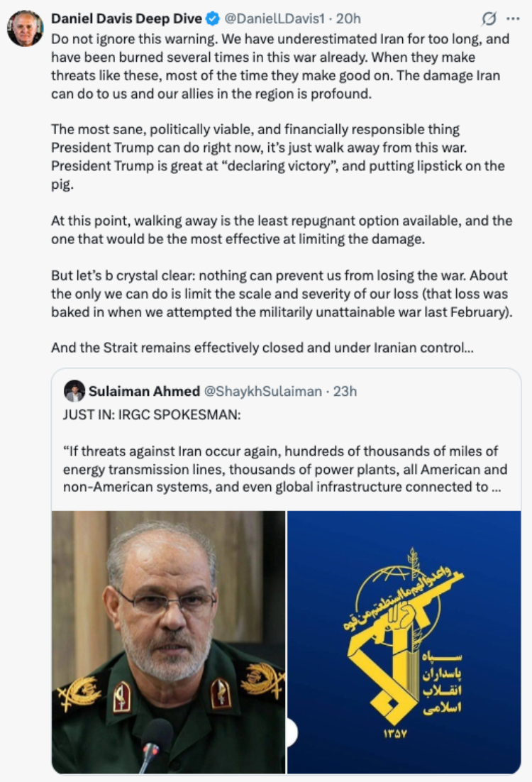This screenshot has height=782, width=532.
Task: Click the white circle between the images
Action: [291, 732]
